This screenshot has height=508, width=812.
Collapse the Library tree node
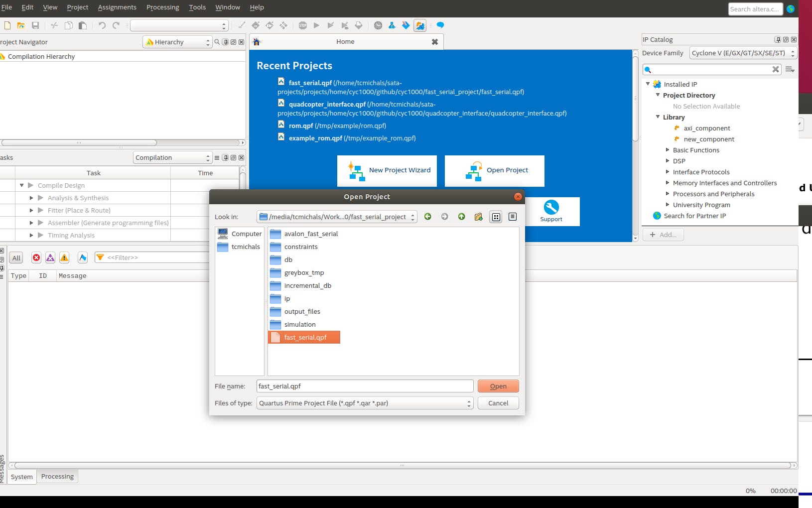(658, 117)
